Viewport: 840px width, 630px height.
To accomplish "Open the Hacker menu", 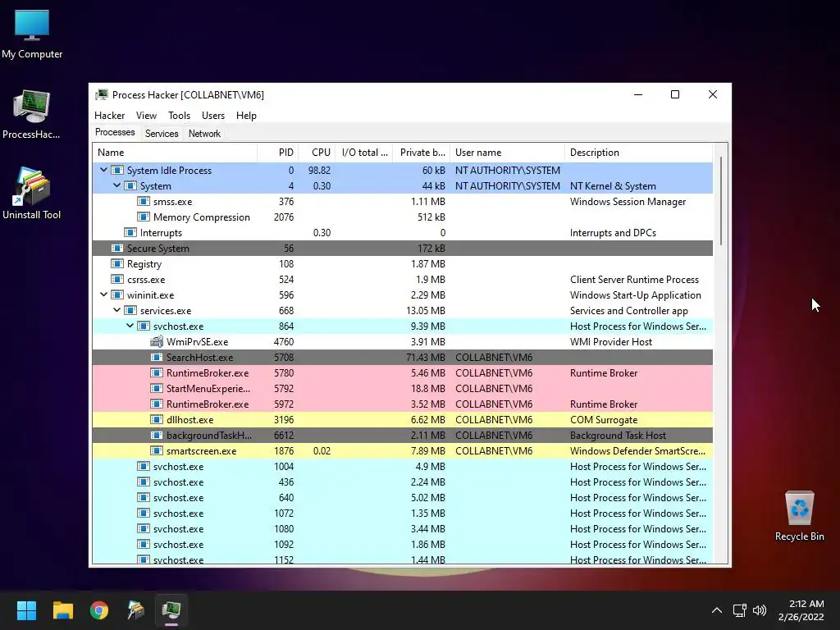I will coord(109,115).
